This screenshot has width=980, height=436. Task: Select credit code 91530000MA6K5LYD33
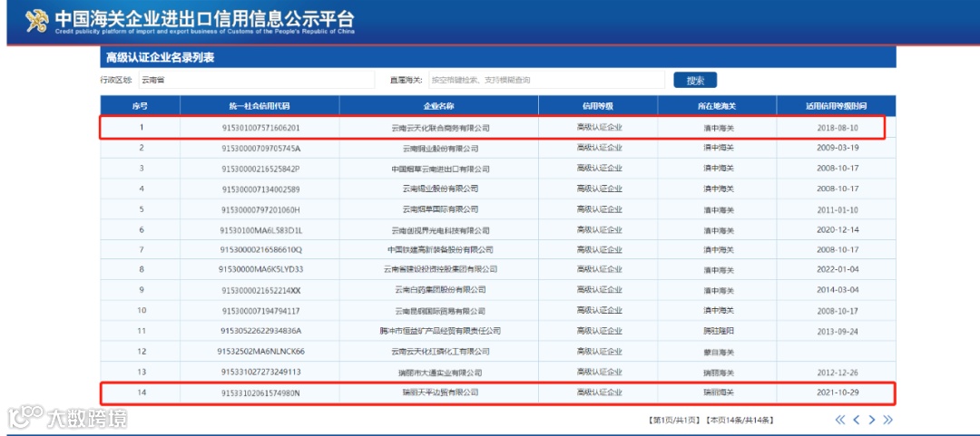(260, 270)
